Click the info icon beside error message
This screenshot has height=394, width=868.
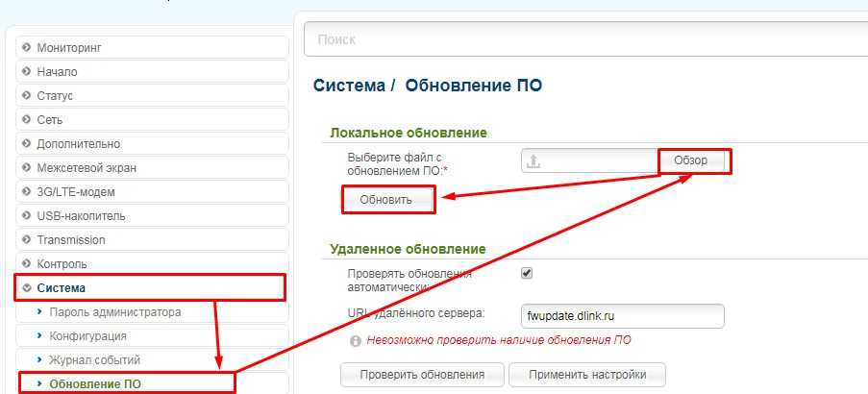[x=356, y=341]
